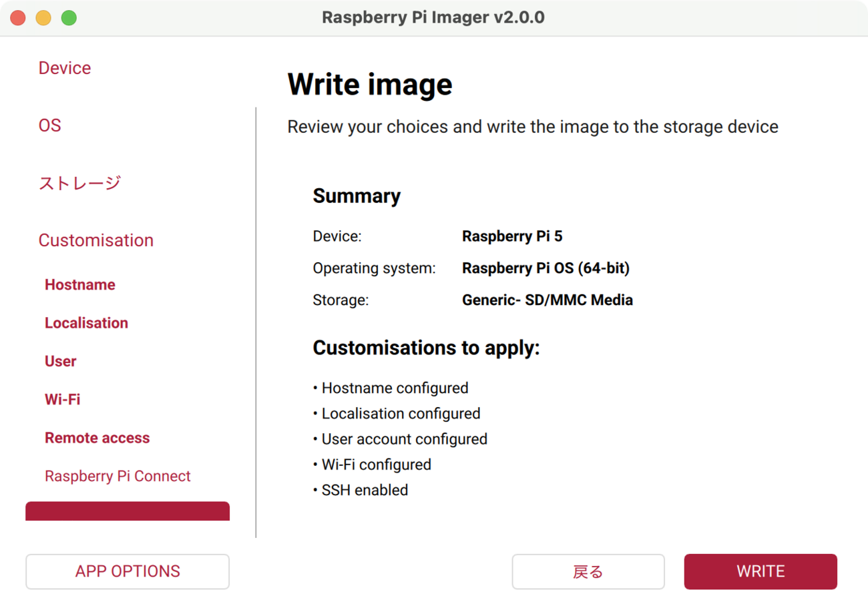Open the OS selection step
This screenshot has width=868, height=610.
pyautogui.click(x=49, y=125)
